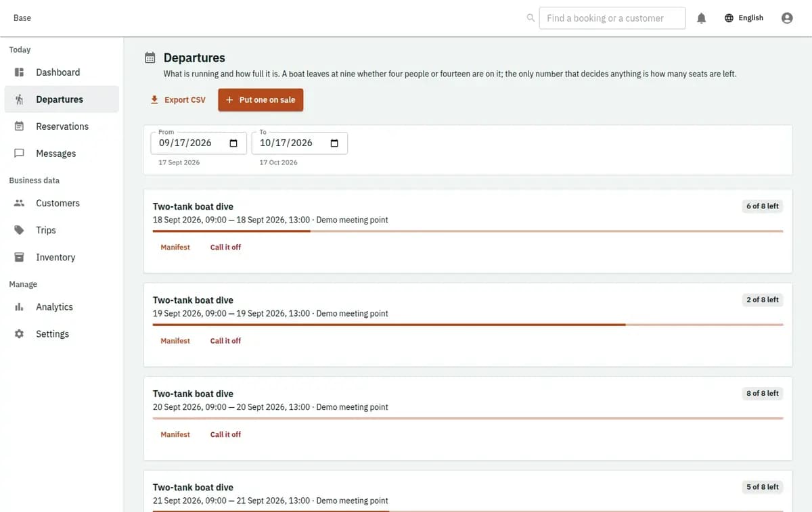Click the 19 Sept departure capacity bar

pos(468,325)
